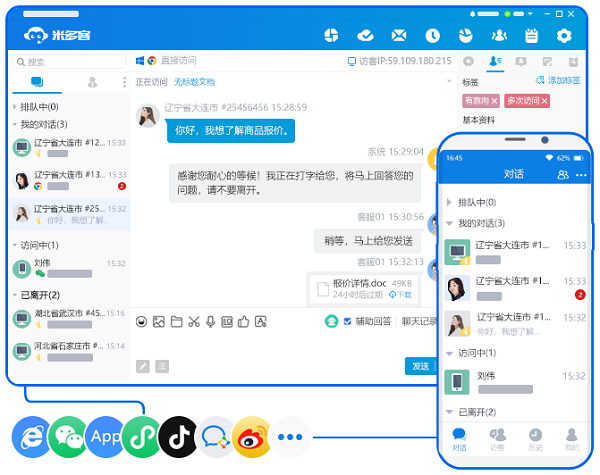600x475 pixels.
Task: Expand the visiting-page chevron at chat top
Action: 449,81
